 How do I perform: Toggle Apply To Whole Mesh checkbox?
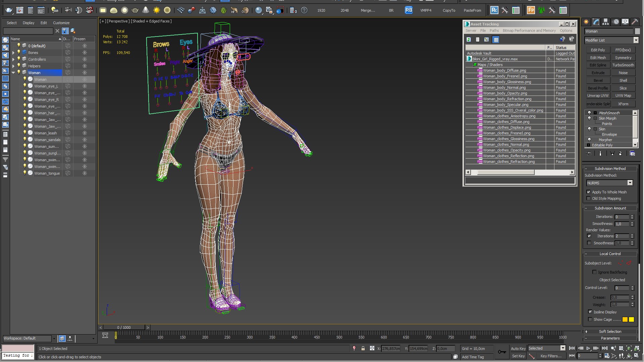(x=588, y=192)
